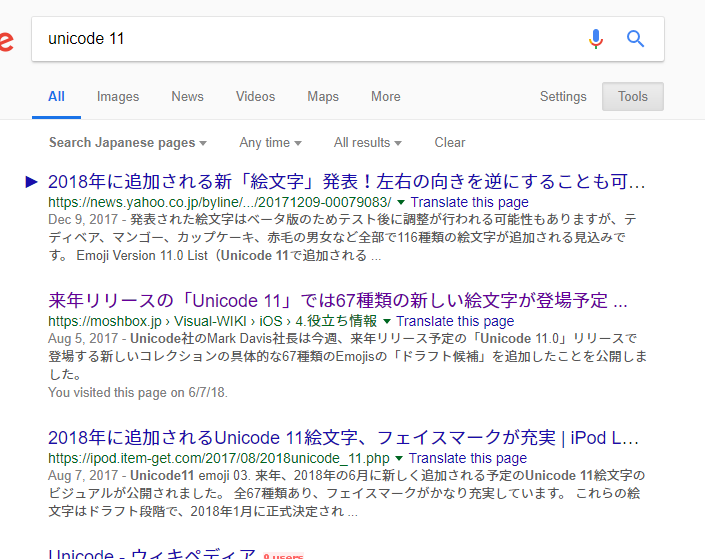Open the iPod L... Unicode 11絵文字 result
The height and width of the screenshot is (559, 705).
(344, 438)
